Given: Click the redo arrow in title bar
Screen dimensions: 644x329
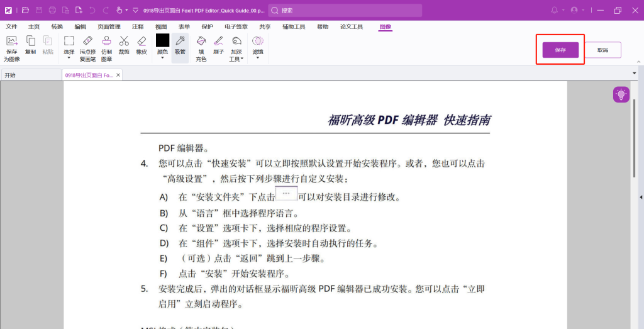Looking at the screenshot, I should pyautogui.click(x=106, y=10).
